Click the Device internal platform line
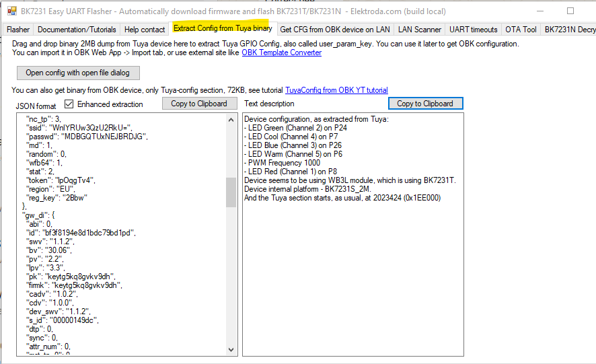The image size is (596, 364). tap(307, 189)
